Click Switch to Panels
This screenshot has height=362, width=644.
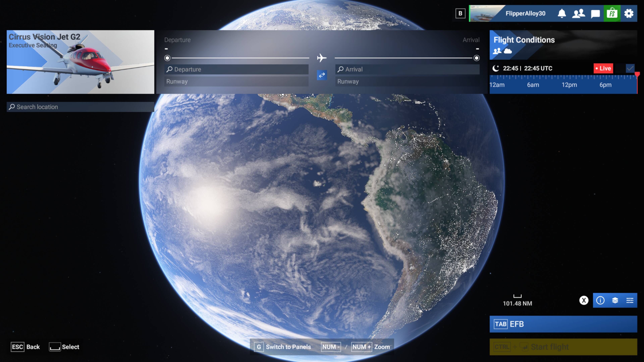(282, 347)
